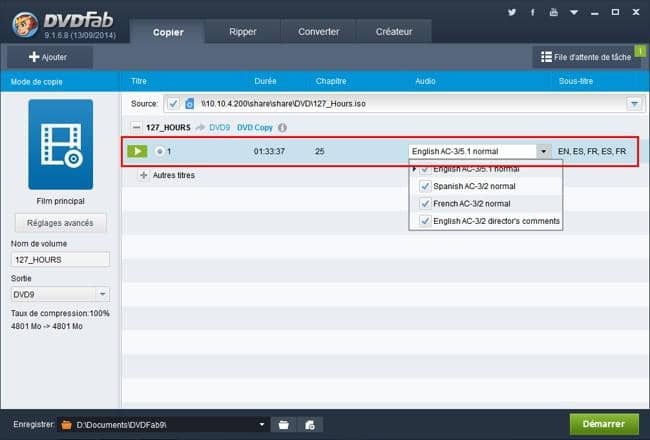Click the Mode de copie header
The width and height of the screenshot is (650, 440).
point(36,82)
